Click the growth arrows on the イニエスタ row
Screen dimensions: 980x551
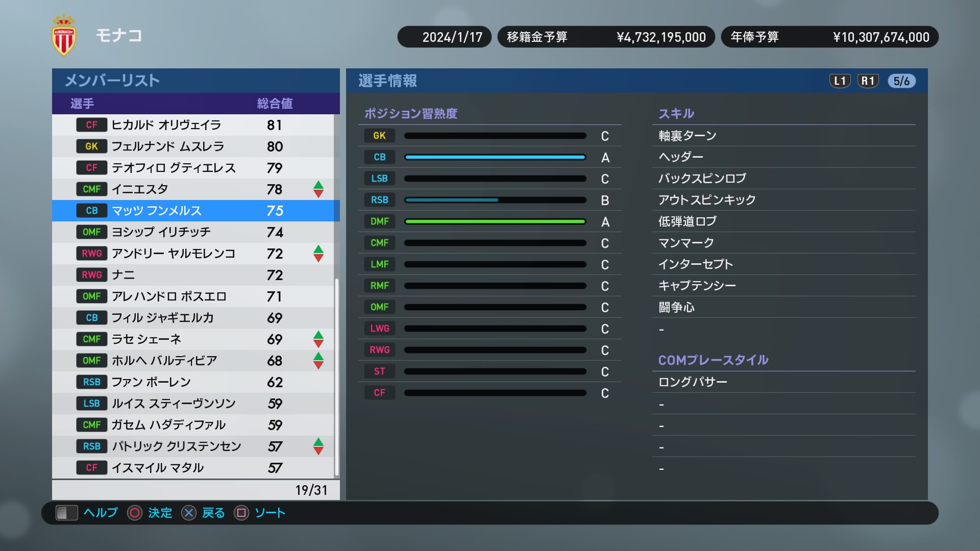point(318,189)
